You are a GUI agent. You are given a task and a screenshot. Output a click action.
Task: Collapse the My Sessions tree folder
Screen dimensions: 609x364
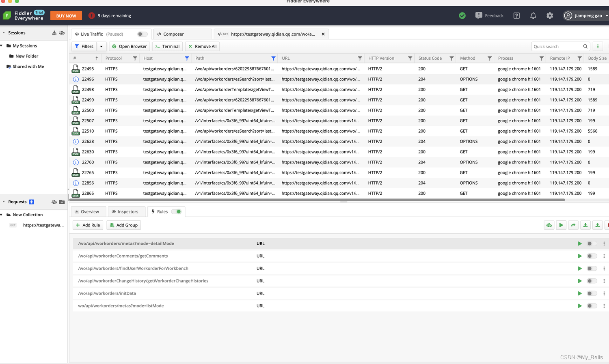point(2,46)
